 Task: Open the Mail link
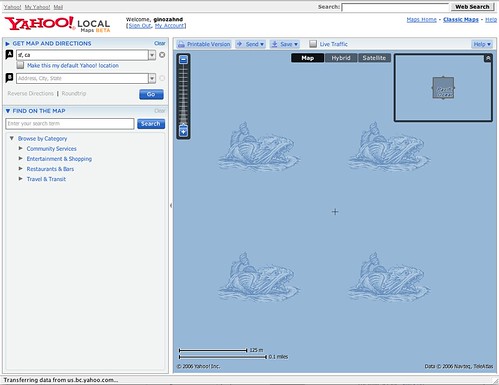58,7
